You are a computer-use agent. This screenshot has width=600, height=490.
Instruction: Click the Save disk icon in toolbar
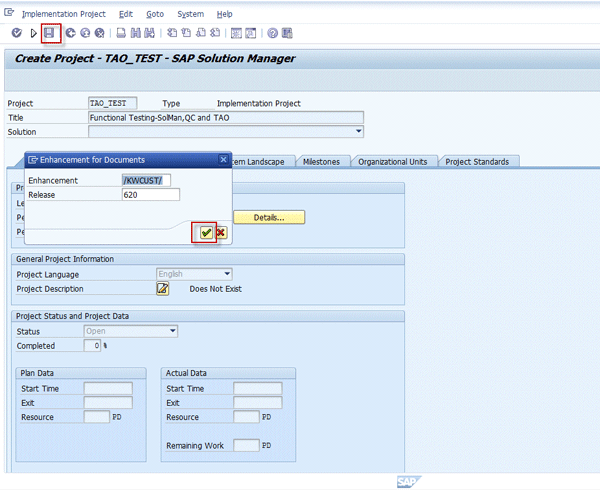(49, 33)
